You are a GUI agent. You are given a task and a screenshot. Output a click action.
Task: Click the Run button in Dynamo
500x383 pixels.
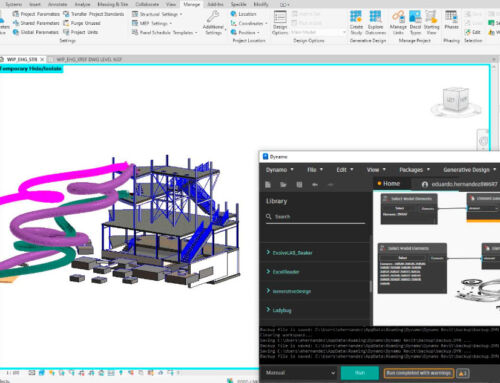[x=360, y=373]
